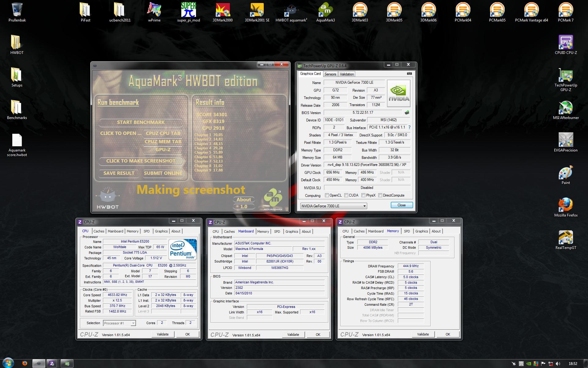
Task: Open the CPUID CPU-Z desktop icon
Action: point(566,45)
